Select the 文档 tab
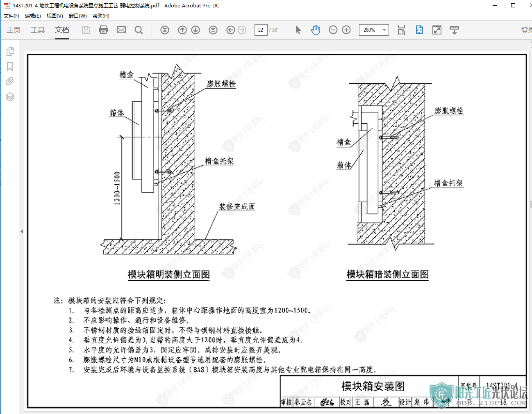The height and width of the screenshot is (414, 532). 62,30
